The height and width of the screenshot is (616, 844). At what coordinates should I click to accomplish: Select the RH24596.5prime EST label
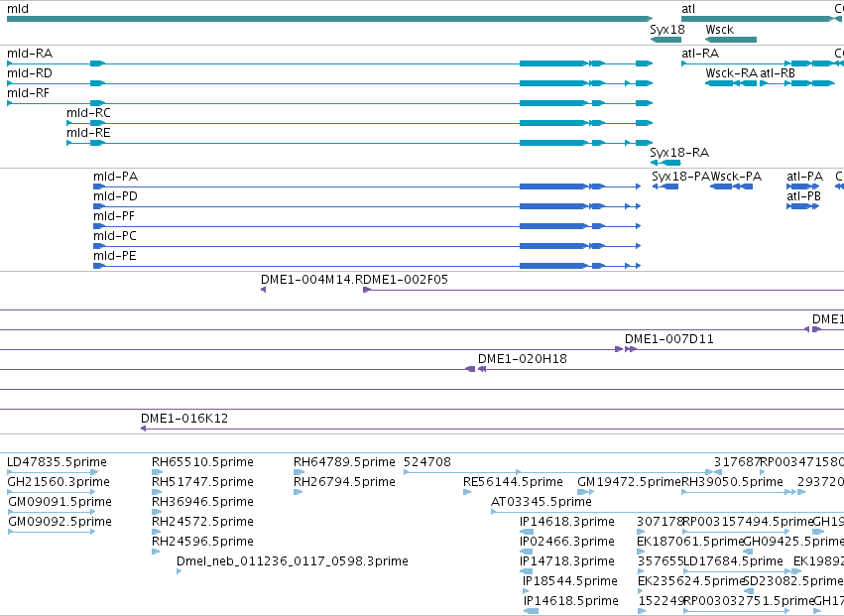click(x=202, y=542)
